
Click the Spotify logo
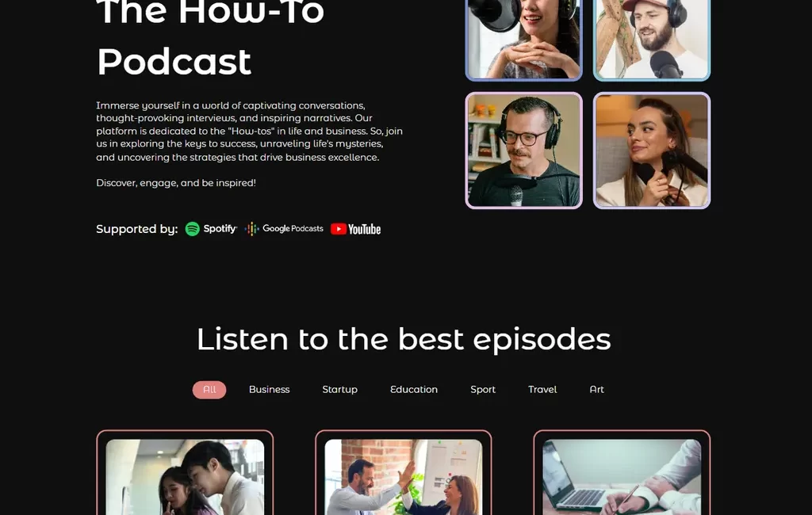pyautogui.click(x=211, y=229)
